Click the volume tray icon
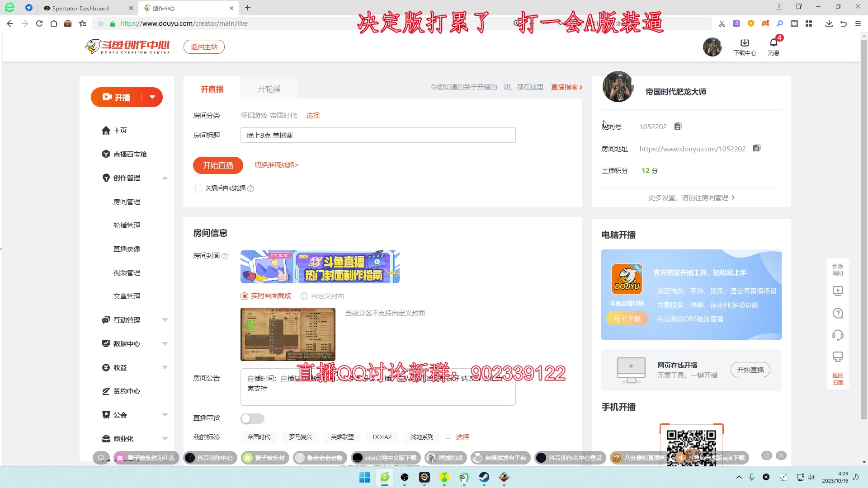 point(811,477)
